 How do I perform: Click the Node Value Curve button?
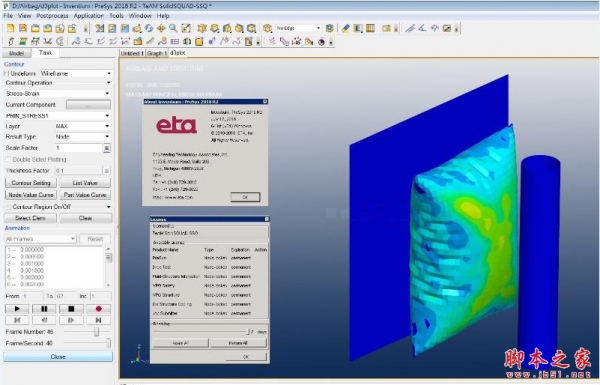[31, 195]
